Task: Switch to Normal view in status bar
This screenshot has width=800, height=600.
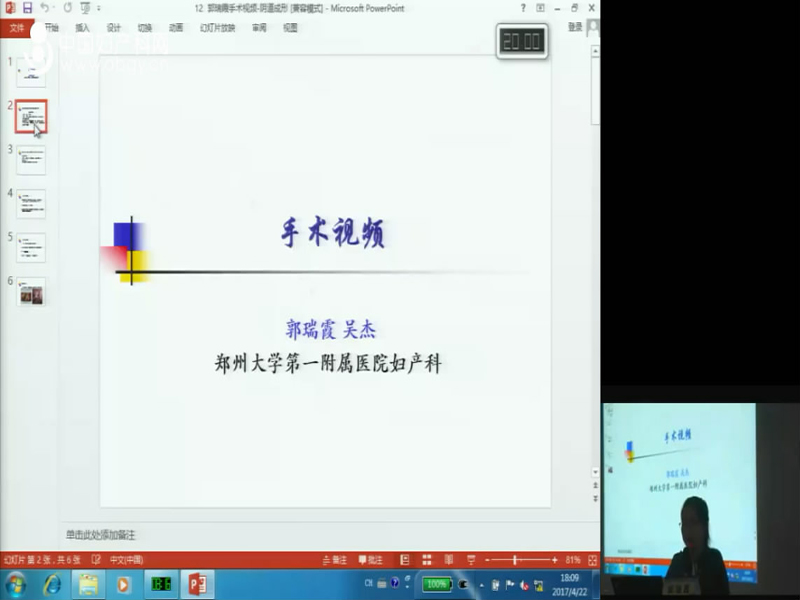Action: click(405, 560)
